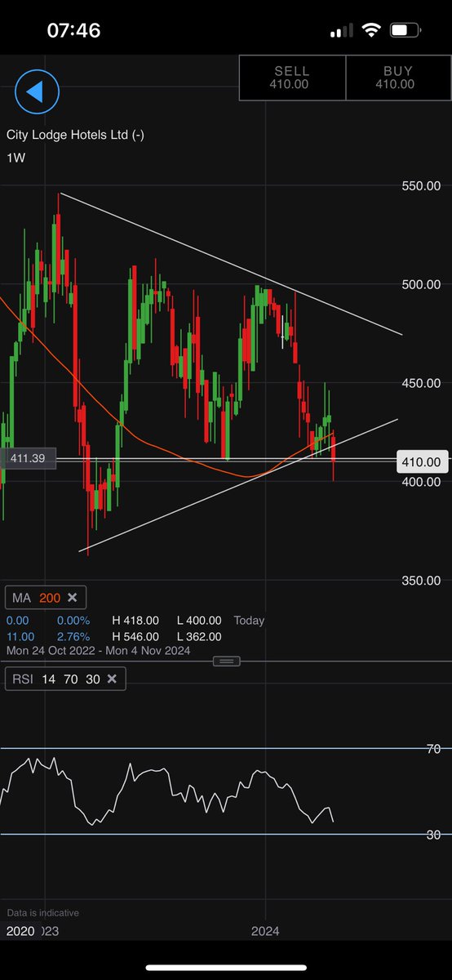Tap the blue back arrow button
This screenshot has width=452, height=980.
[37, 91]
